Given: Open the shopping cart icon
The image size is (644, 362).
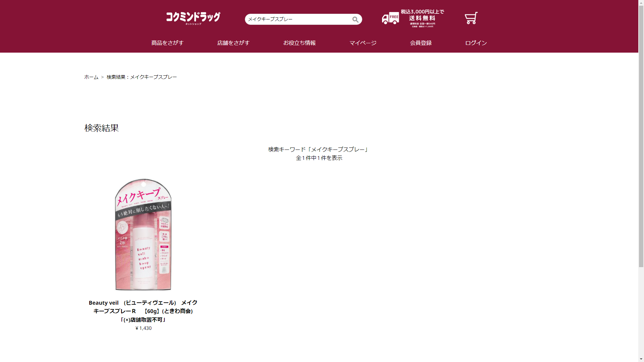Looking at the screenshot, I should 471,18.
